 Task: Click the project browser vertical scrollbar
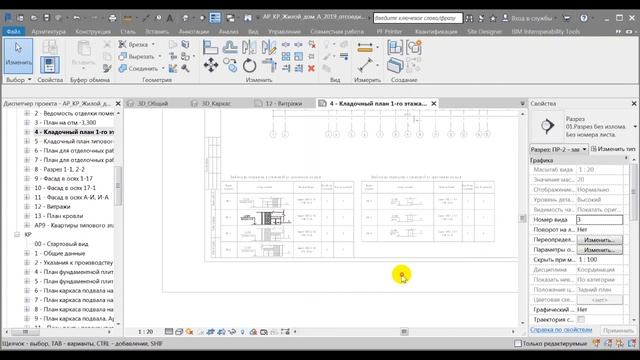118,186
